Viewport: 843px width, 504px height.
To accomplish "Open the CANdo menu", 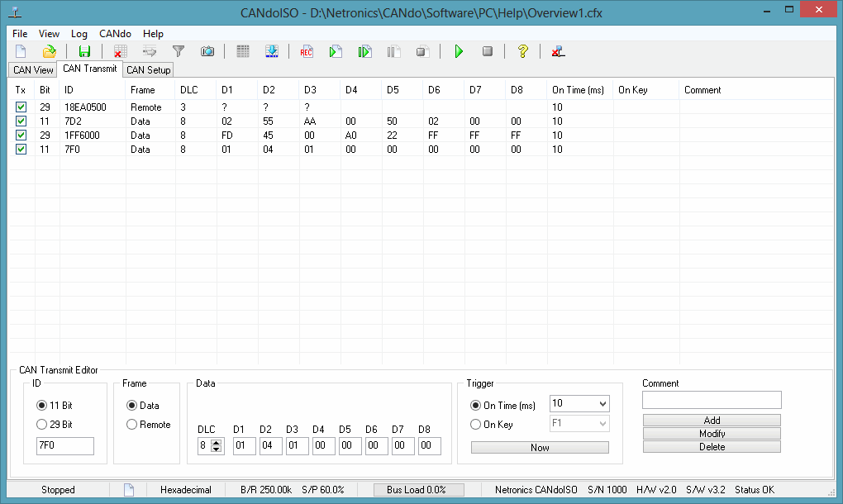I will [115, 33].
